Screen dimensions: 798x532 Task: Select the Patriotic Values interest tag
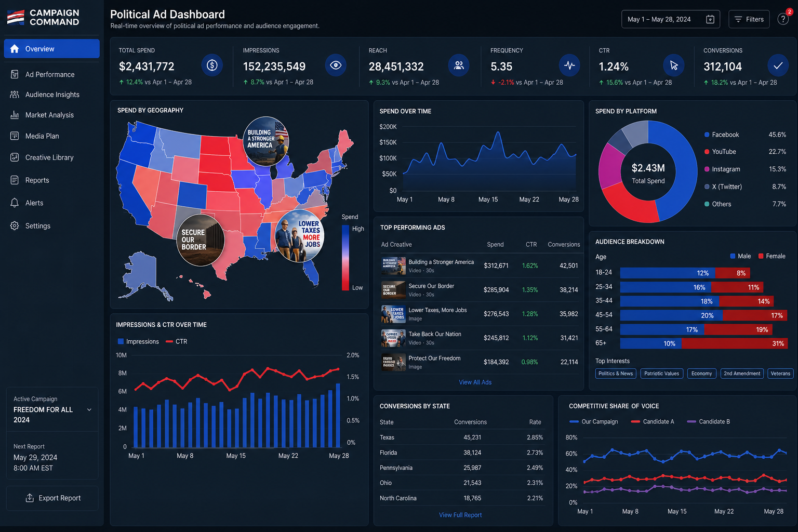661,374
